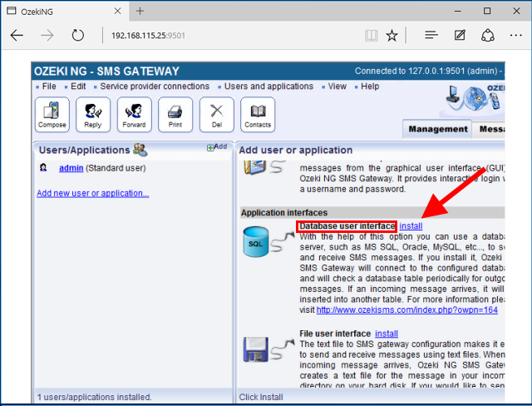This screenshot has width=532, height=406.
Task: Click the Reply toolbar icon
Action: (x=93, y=114)
